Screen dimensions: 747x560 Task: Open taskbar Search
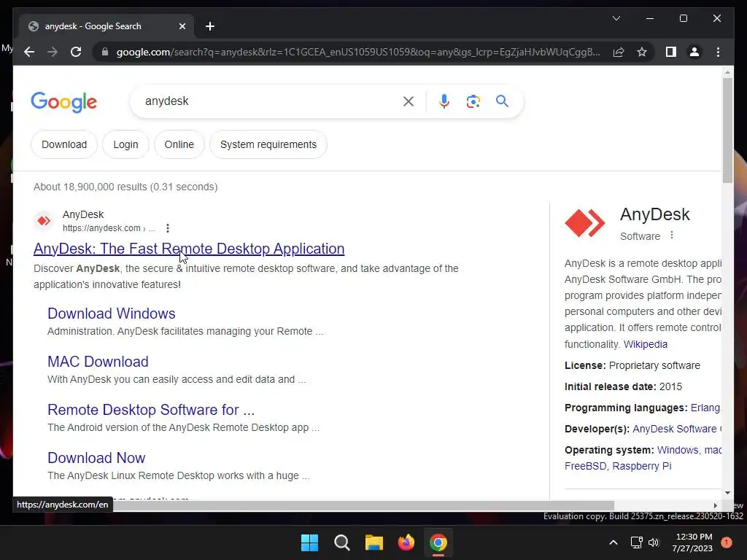pyautogui.click(x=342, y=542)
